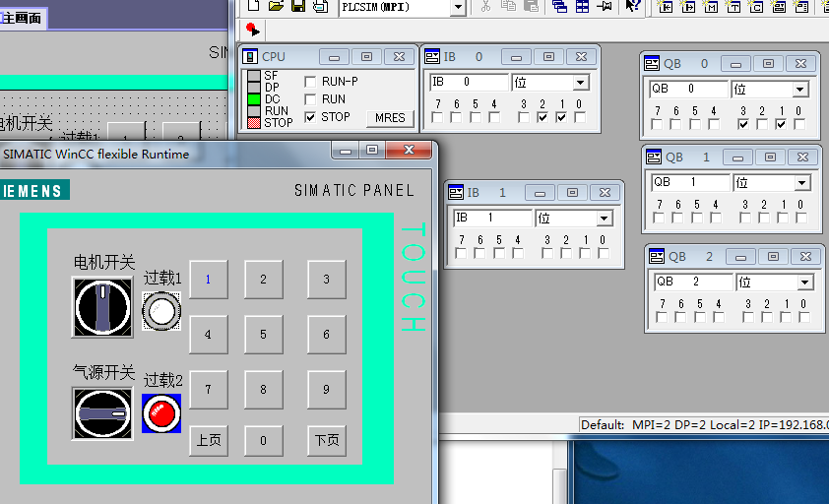Screen dimensions: 829x504
Task: Click keypad button 3 on the panel
Action: click(x=327, y=280)
